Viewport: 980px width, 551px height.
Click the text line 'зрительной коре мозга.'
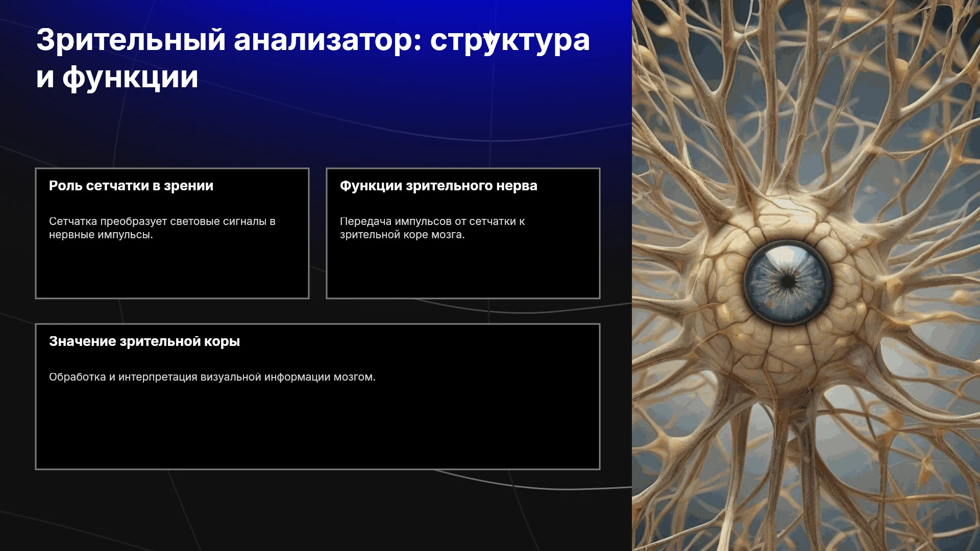point(402,235)
